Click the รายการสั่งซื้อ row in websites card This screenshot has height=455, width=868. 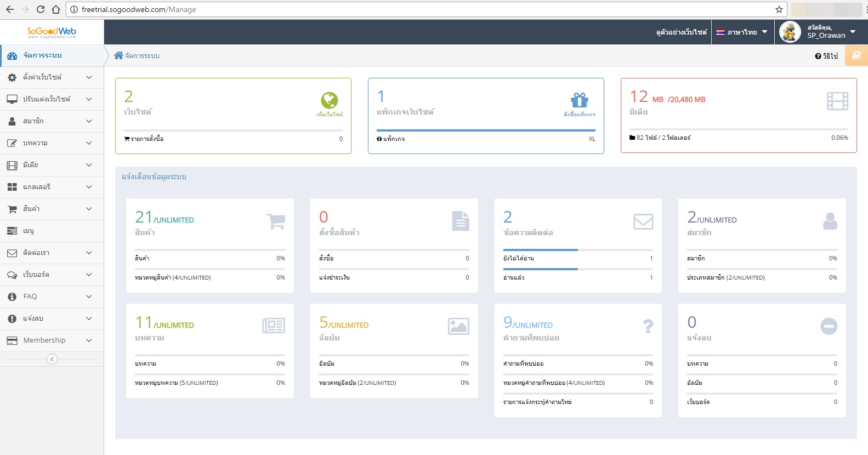[234, 139]
